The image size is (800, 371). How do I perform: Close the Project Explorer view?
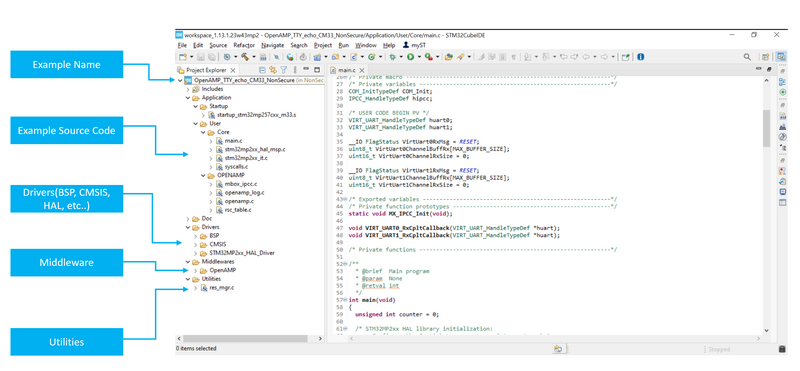(233, 70)
